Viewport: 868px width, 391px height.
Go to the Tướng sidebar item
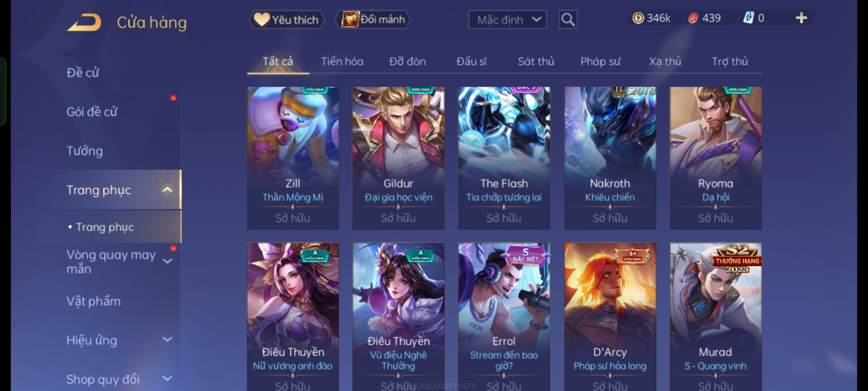click(85, 151)
